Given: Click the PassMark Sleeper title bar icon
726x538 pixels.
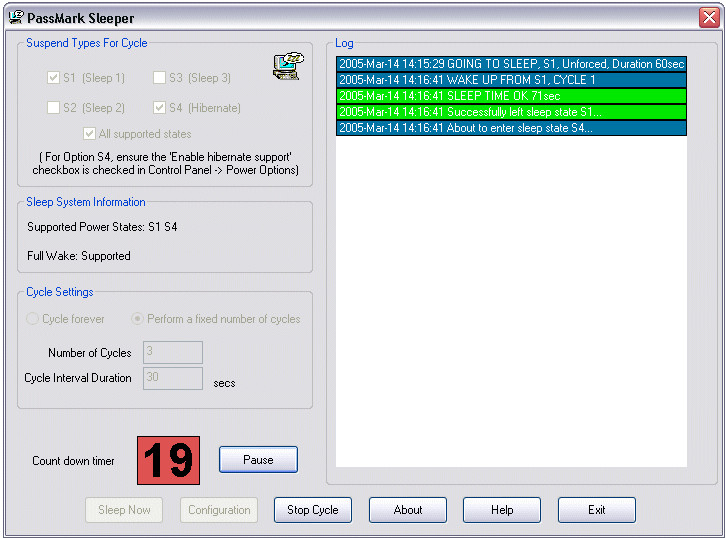Looking at the screenshot, I should click(16, 18).
